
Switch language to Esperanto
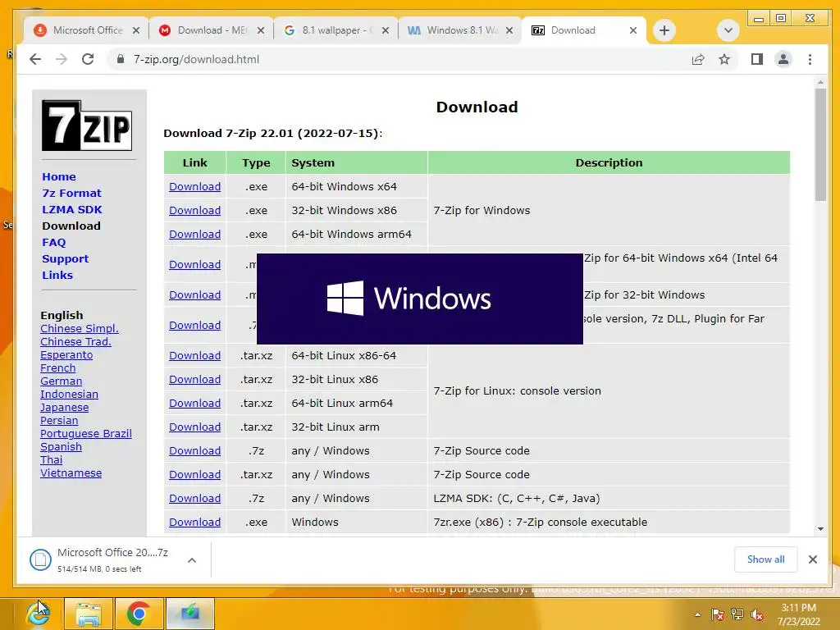click(66, 355)
